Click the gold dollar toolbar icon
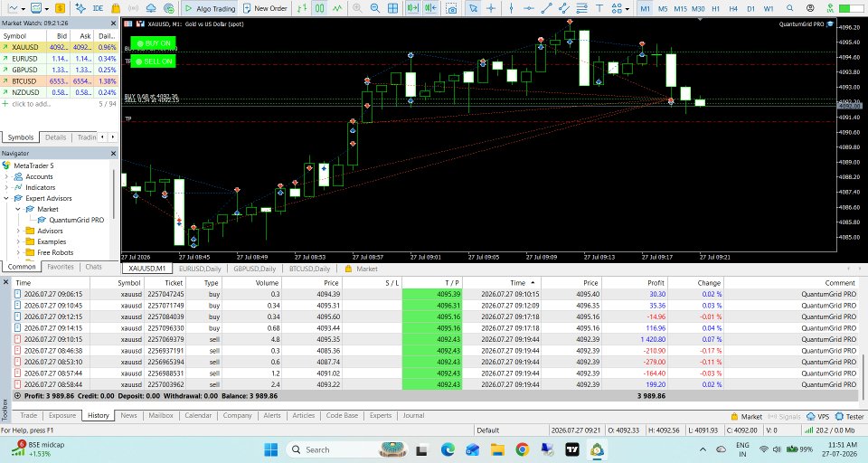 pyautogui.click(x=60, y=8)
